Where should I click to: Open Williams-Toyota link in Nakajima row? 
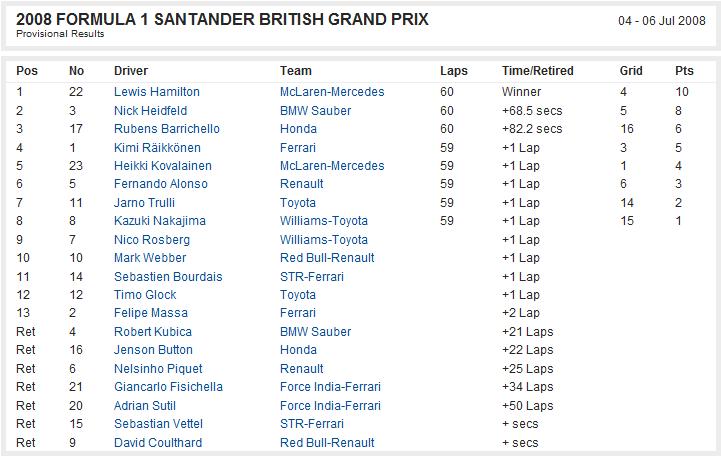(324, 221)
